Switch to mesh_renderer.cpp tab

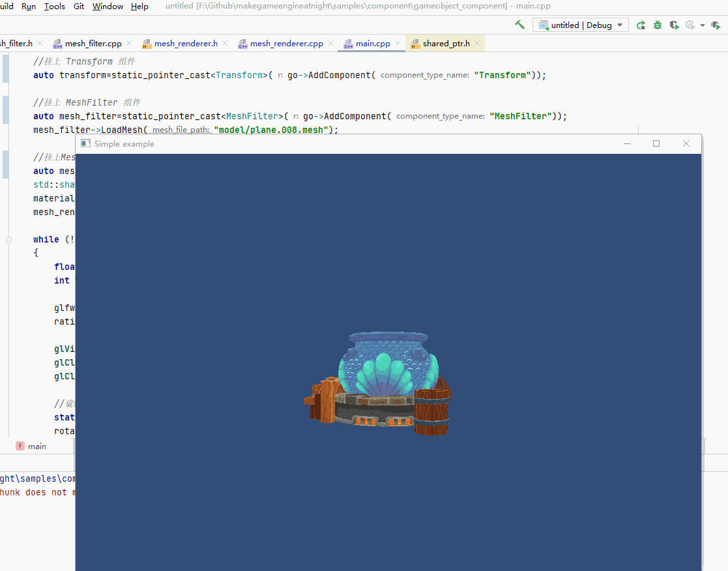coord(287,44)
